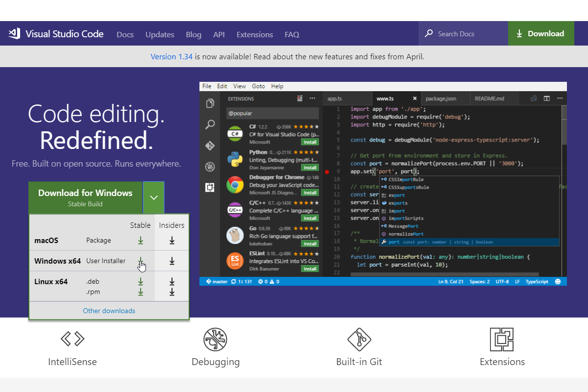
Task: Click Spaces: 2 in the status bar
Action: [479, 281]
